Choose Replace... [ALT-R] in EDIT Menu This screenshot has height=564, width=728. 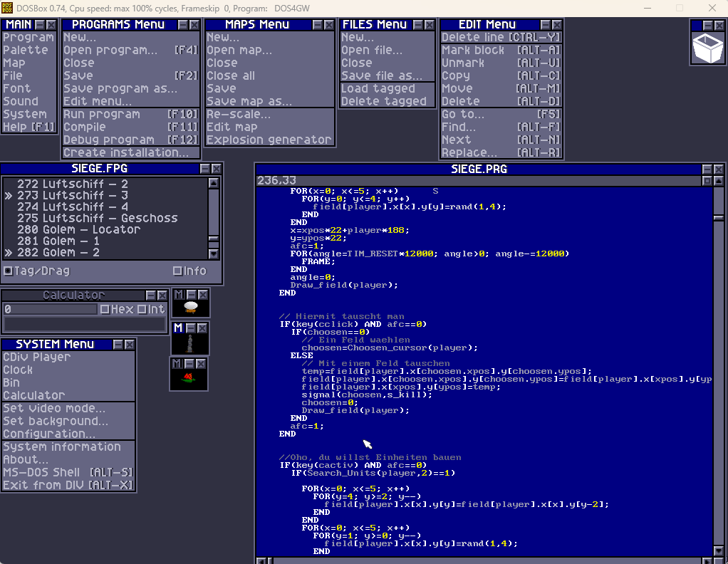point(501,152)
